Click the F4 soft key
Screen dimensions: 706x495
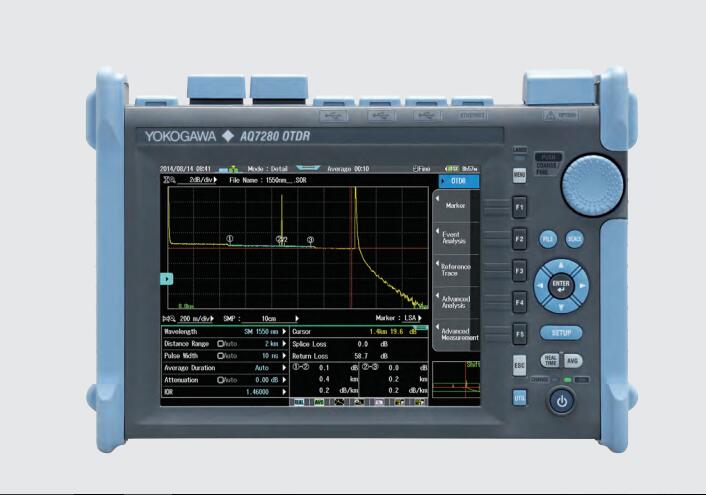[519, 302]
